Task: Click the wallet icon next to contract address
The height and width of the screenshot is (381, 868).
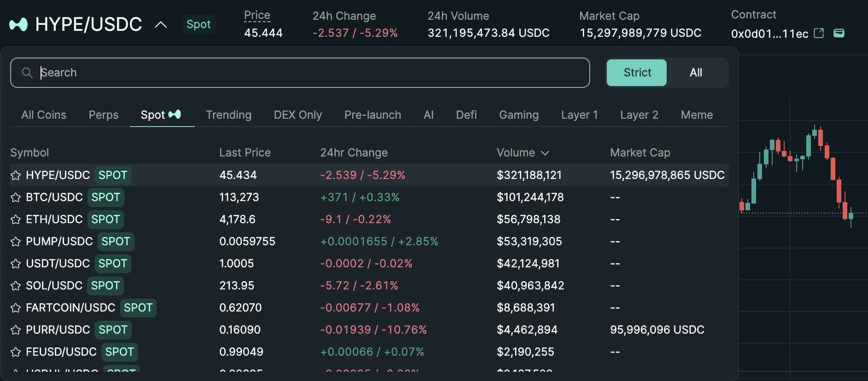Action: [x=839, y=33]
